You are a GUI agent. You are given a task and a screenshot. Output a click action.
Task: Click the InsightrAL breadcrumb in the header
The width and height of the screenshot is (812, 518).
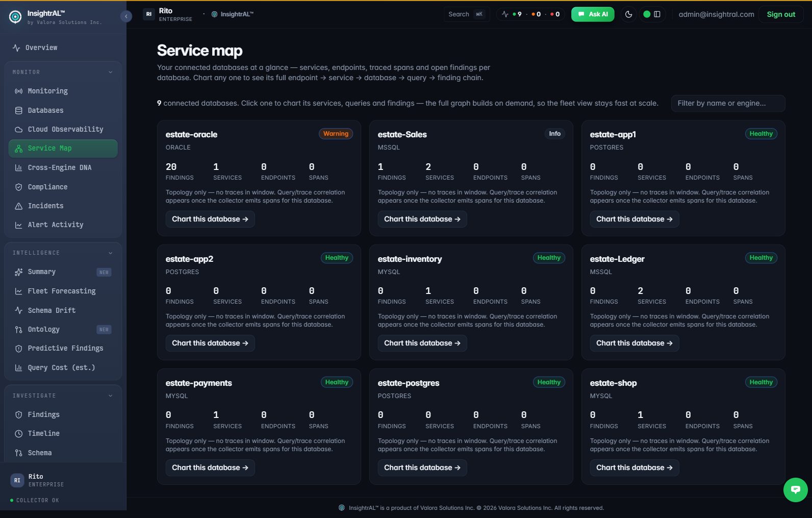[233, 14]
